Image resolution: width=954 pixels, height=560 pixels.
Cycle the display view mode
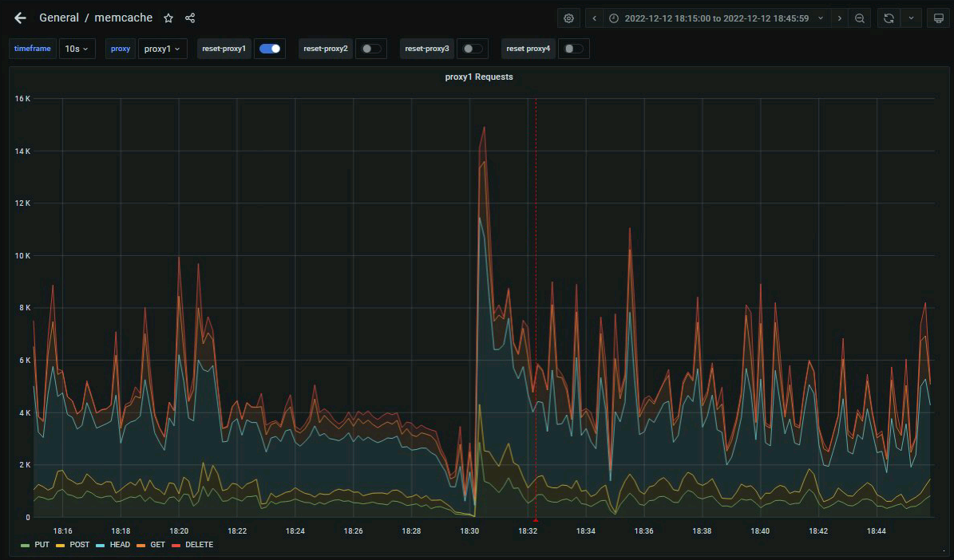(938, 18)
